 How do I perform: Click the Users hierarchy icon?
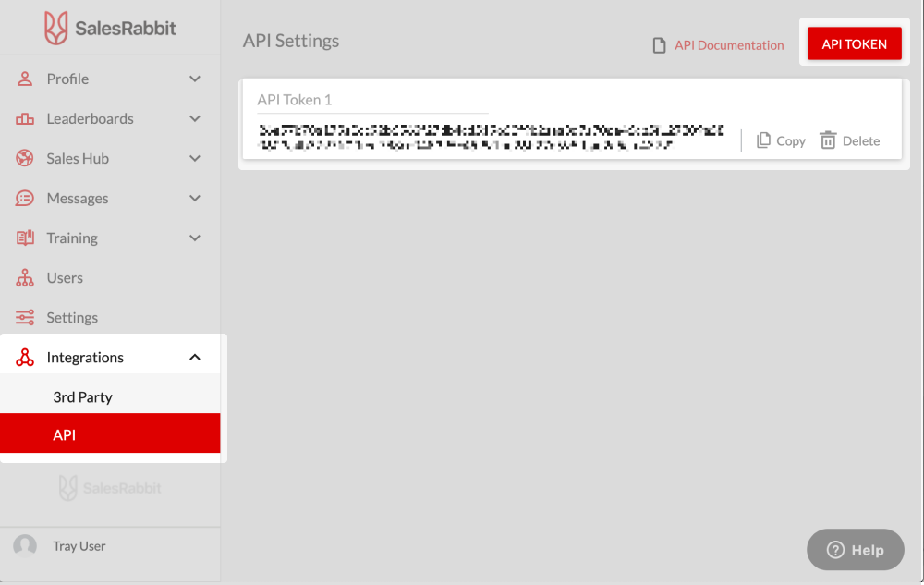[24, 277]
